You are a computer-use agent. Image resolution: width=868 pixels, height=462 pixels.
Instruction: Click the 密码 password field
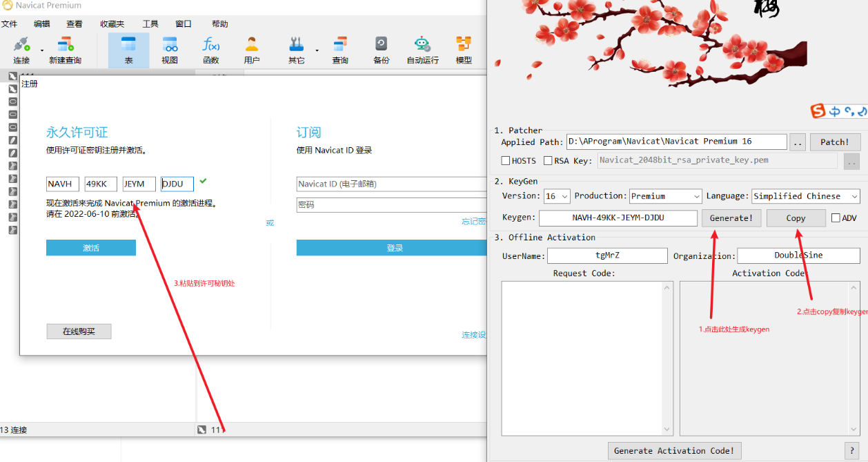(x=392, y=205)
